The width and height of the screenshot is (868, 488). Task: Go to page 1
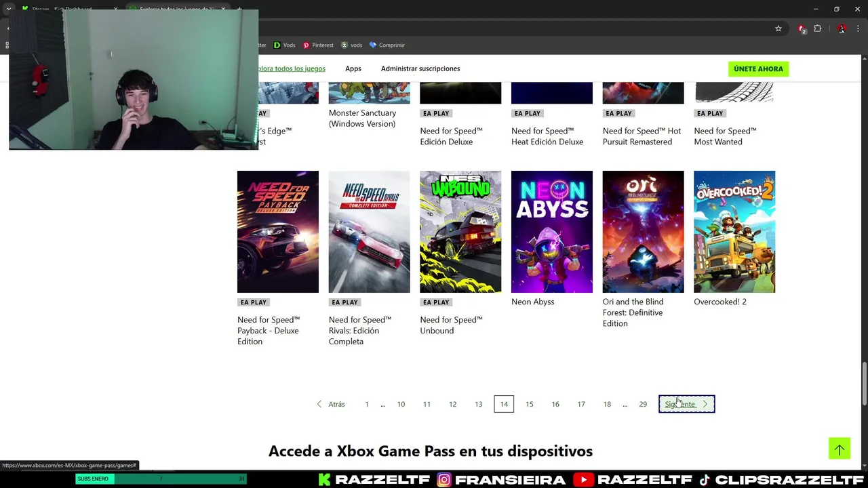click(x=367, y=404)
